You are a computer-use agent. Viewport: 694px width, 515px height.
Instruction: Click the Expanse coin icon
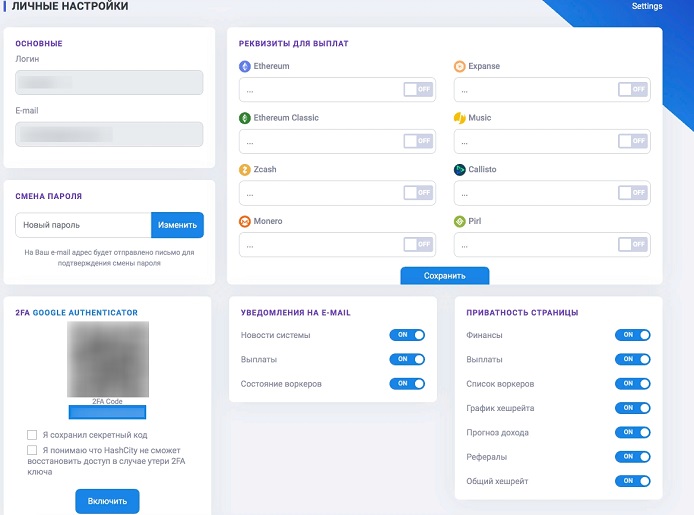pyautogui.click(x=460, y=67)
